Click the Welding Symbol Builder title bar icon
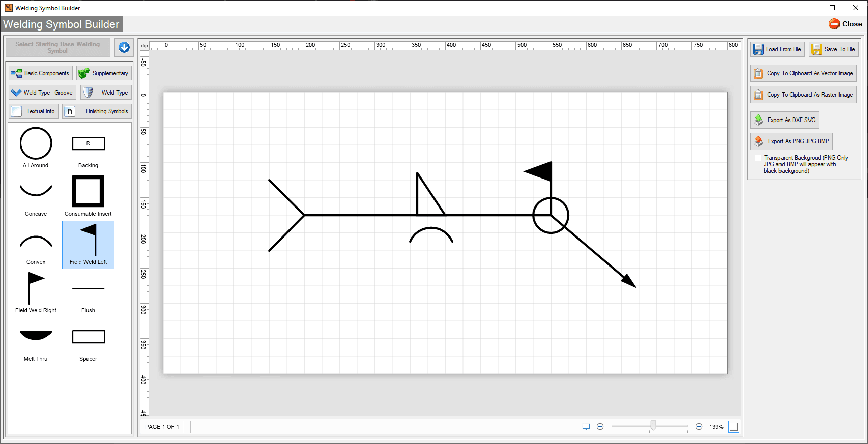This screenshot has height=444, width=868. [9, 8]
